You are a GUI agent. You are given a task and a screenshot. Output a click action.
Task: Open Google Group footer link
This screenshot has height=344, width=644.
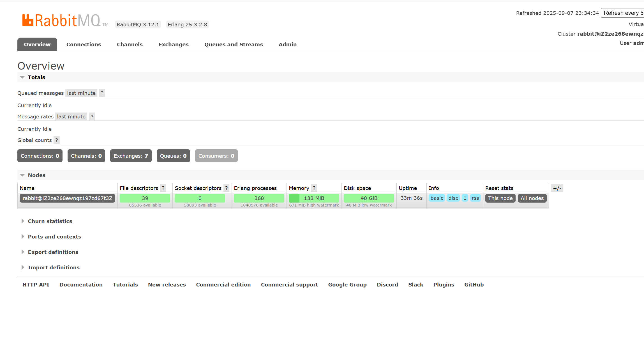click(347, 285)
